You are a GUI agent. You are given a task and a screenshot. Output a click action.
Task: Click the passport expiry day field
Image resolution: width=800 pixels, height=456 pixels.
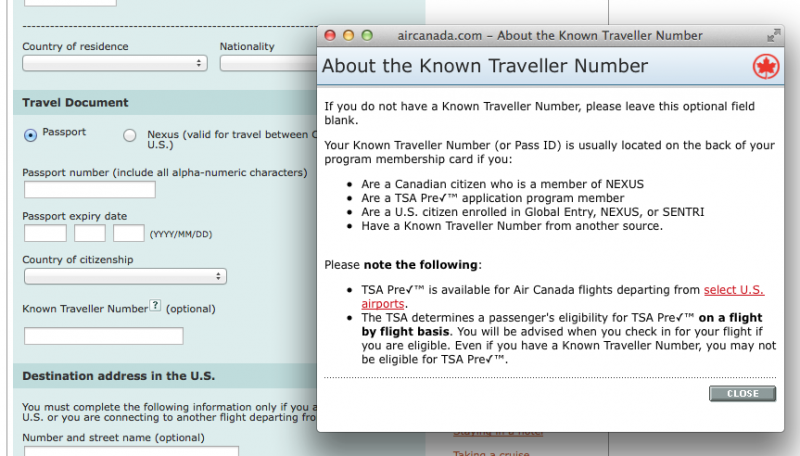(129, 234)
